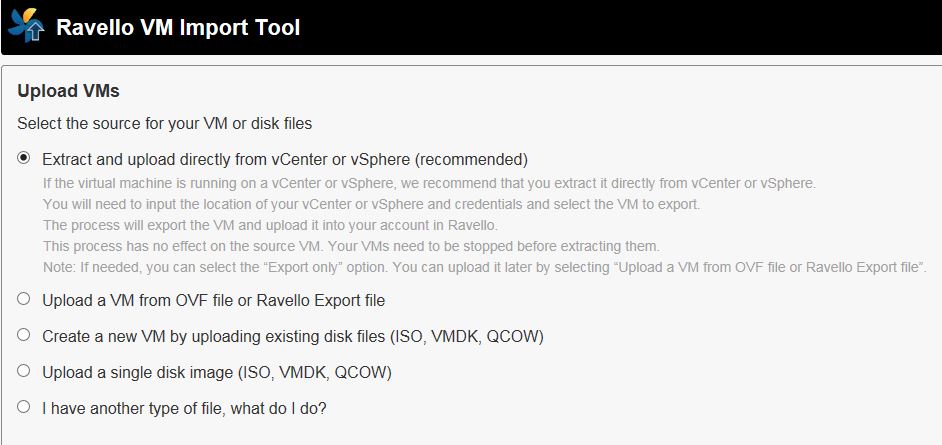Click the 'Create a new VM by uploading existing disk files' label
The height and width of the screenshot is (445, 942).
point(293,336)
